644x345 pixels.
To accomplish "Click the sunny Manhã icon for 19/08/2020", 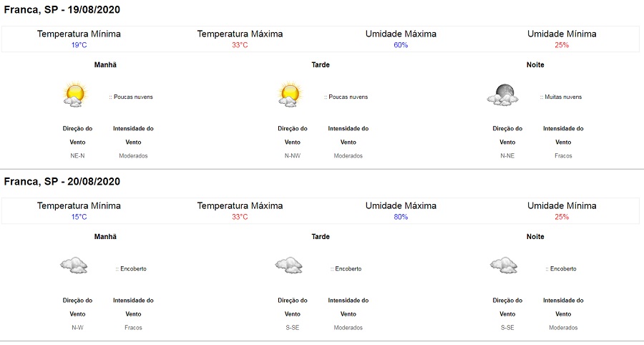I will coord(74,95).
